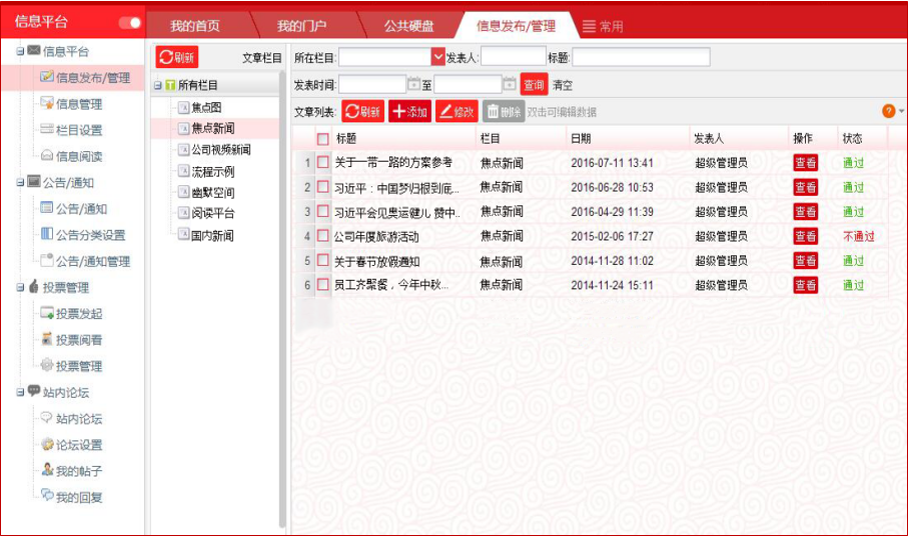The height and width of the screenshot is (537, 908).
Task: Click the 添加 (add) article button
Action: [409, 112]
